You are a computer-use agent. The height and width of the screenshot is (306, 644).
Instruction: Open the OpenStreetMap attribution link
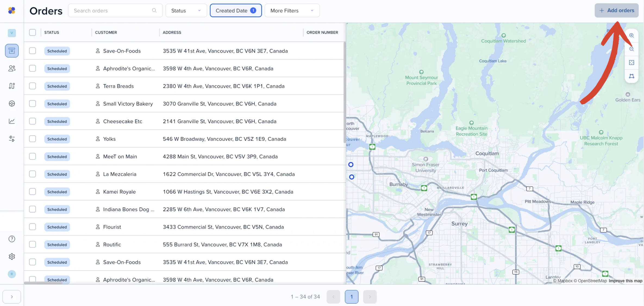coord(590,281)
